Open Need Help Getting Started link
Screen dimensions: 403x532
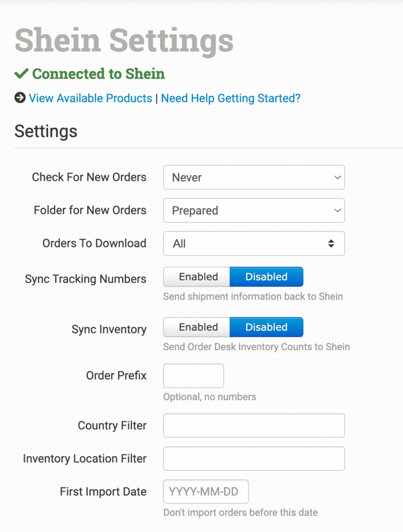click(230, 98)
